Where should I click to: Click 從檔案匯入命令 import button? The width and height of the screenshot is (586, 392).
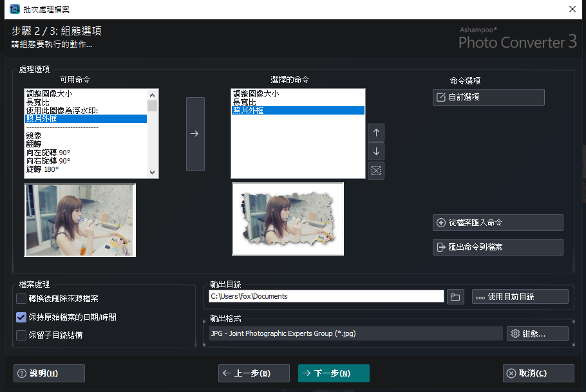498,223
